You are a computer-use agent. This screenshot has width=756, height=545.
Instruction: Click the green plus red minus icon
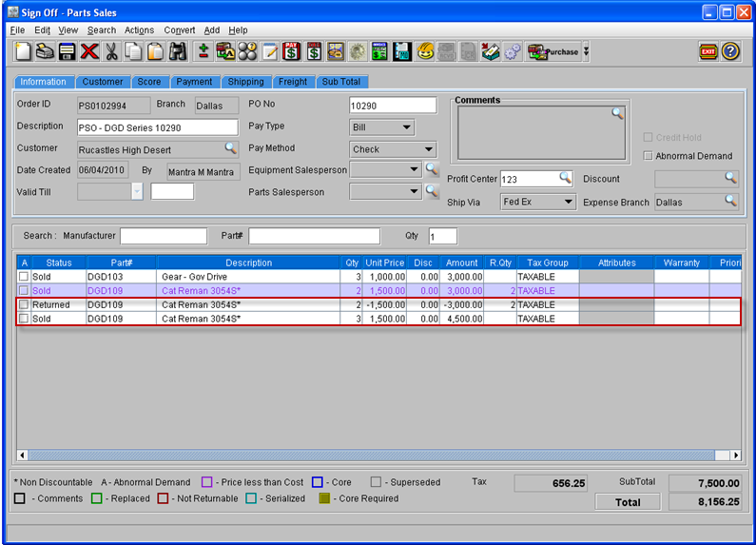click(x=204, y=51)
